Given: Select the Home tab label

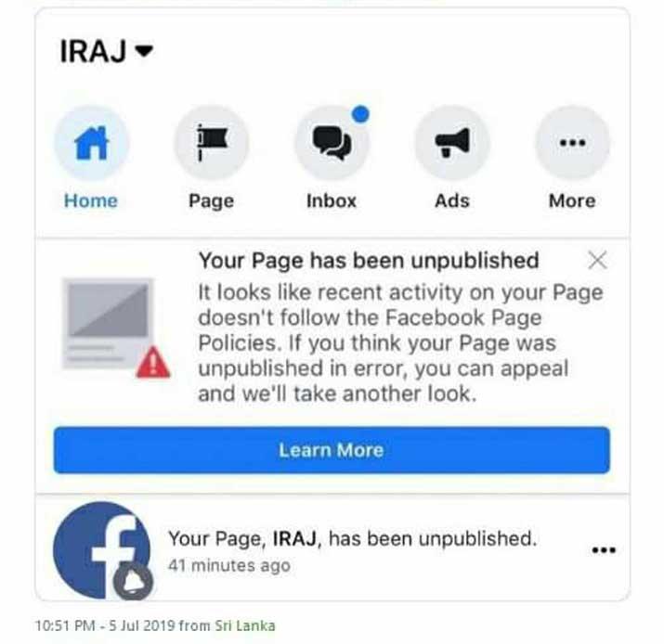Looking at the screenshot, I should tap(91, 200).
